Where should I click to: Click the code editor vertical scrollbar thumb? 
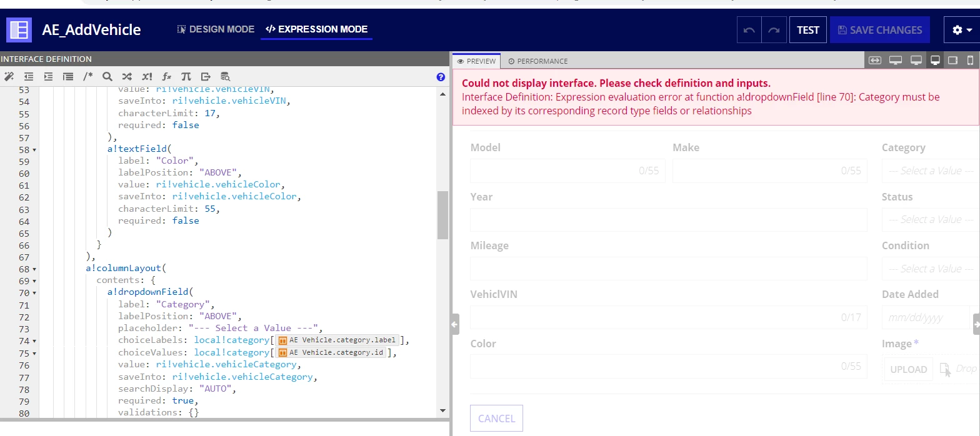point(442,215)
